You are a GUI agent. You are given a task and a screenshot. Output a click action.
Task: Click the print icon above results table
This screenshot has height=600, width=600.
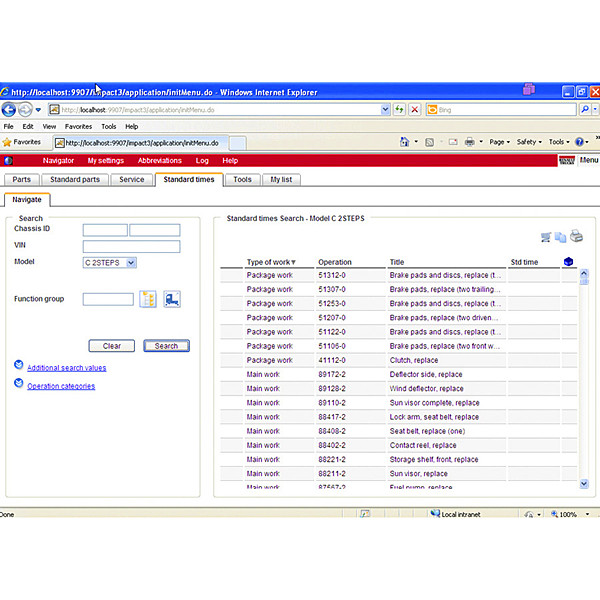[x=576, y=237]
